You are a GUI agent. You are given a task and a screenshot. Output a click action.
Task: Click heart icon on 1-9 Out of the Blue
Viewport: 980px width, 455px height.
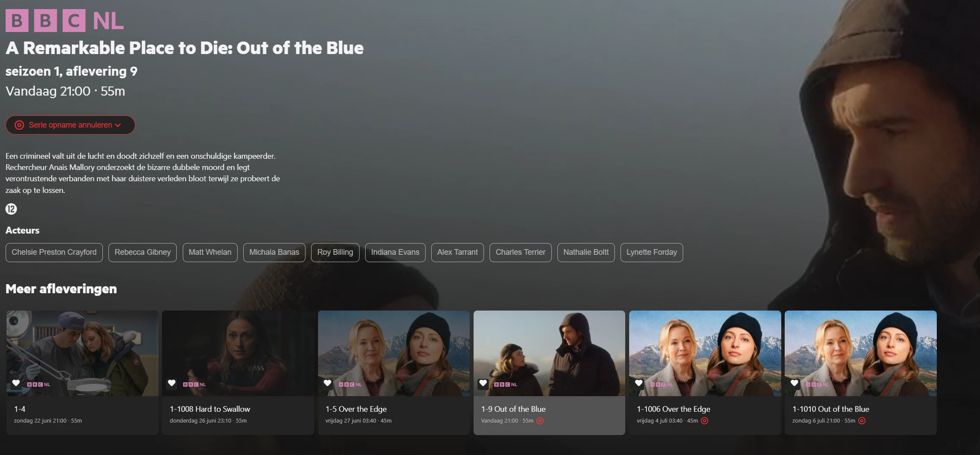click(x=483, y=383)
